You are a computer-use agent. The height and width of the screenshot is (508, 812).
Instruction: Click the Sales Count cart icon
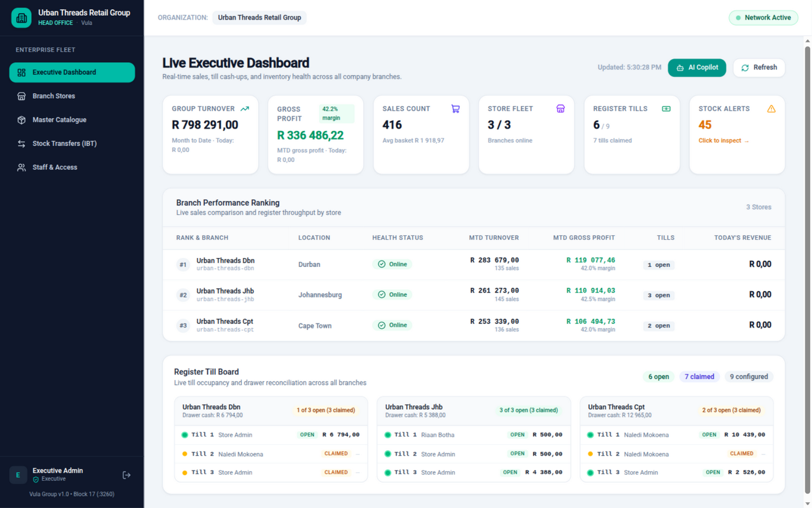coord(455,108)
